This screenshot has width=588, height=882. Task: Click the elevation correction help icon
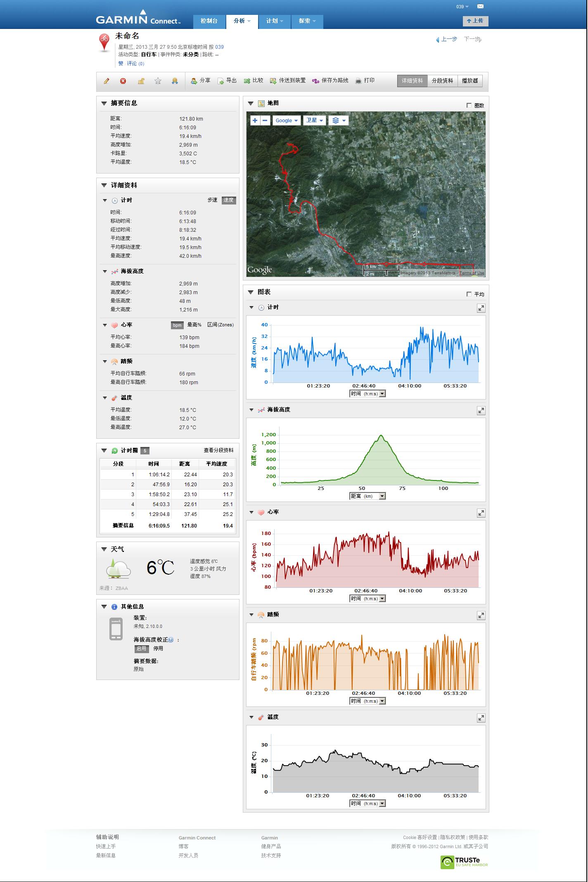171,640
